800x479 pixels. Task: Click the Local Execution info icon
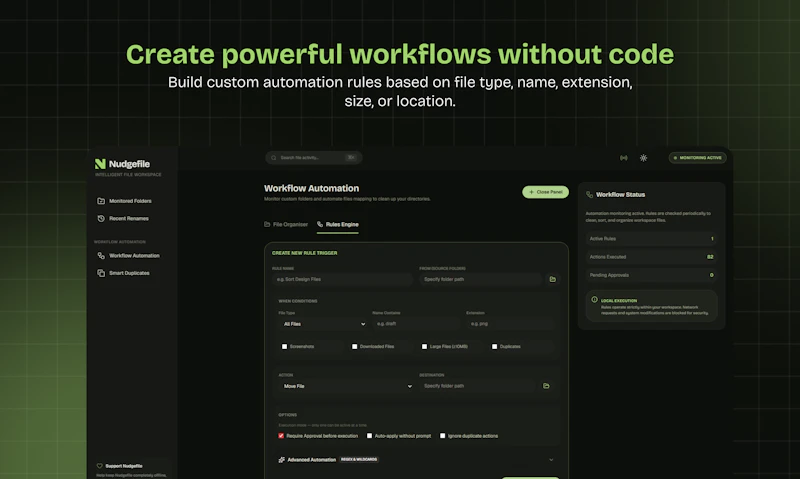pos(594,300)
